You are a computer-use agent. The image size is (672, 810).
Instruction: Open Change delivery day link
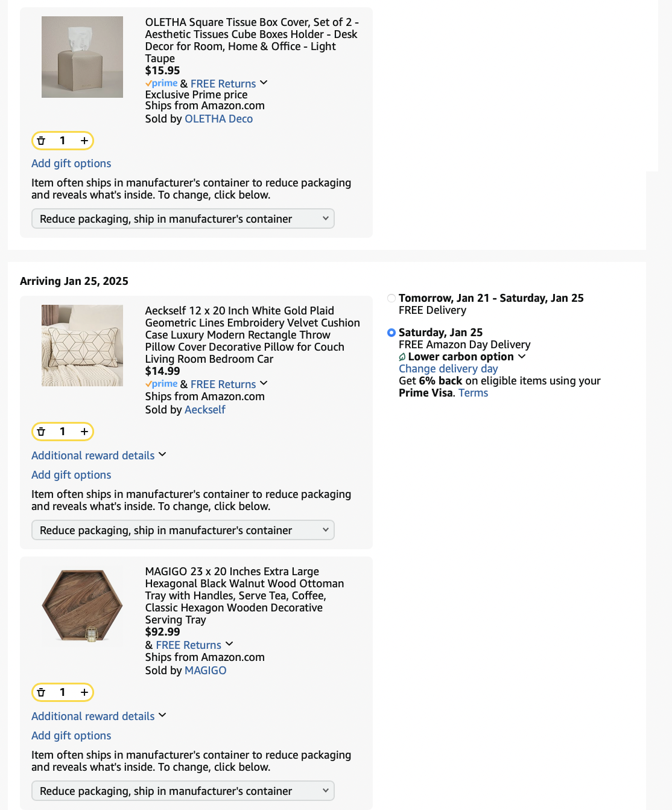point(448,369)
